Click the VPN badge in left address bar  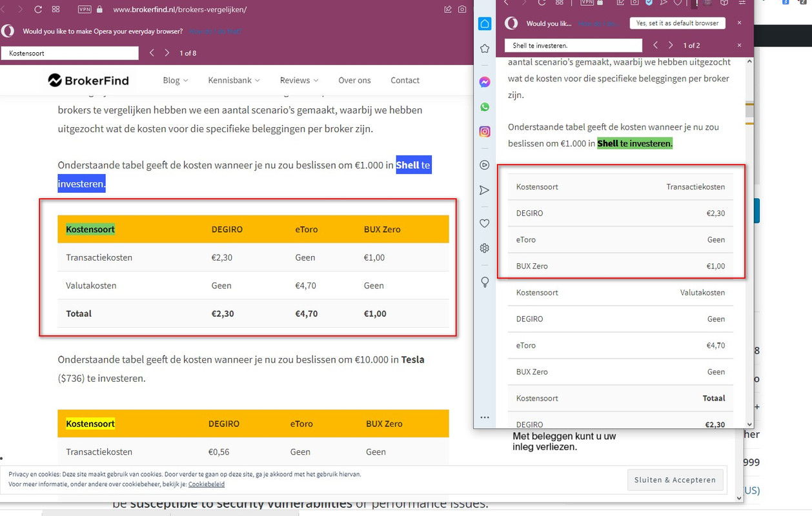85,10
